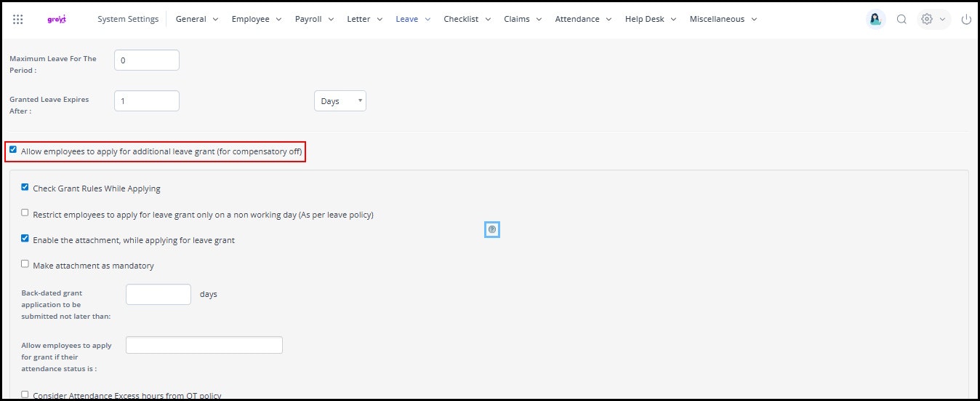Image resolution: width=980 pixels, height=401 pixels.
Task: Check Make attachment as mandatory
Action: pos(25,264)
